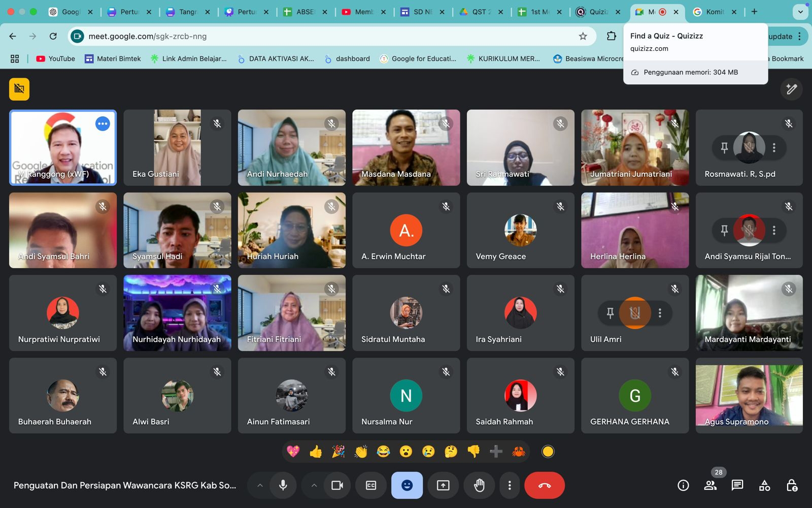This screenshot has width=812, height=508.
Task: Switch to the QST Google Drive tab
Action: [x=482, y=12]
